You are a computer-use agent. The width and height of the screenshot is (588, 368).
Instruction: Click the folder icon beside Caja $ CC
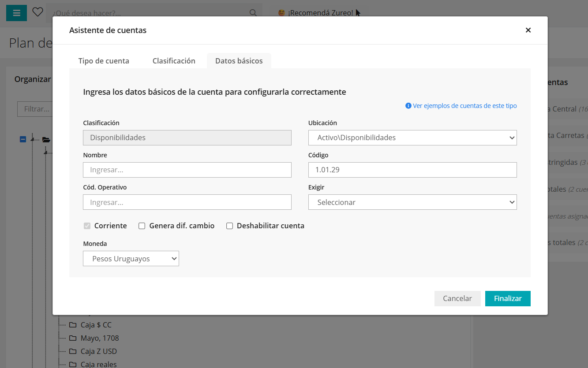pyautogui.click(x=73, y=325)
